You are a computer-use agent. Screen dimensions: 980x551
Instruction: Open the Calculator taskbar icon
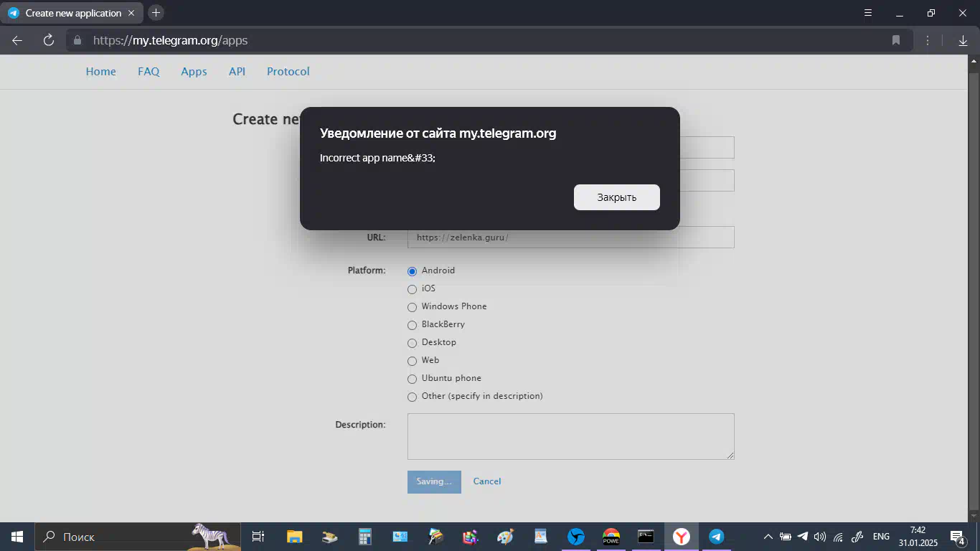[365, 537]
